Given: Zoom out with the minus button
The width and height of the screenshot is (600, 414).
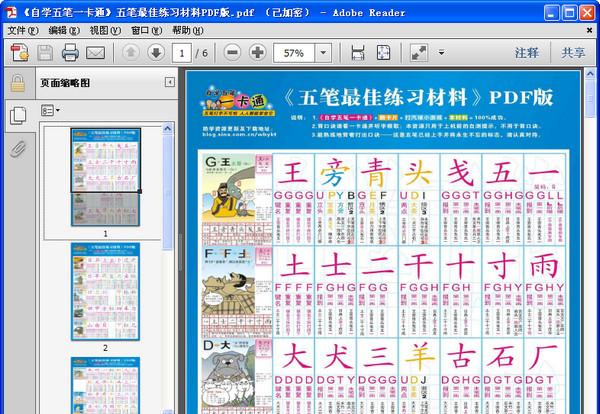Looking at the screenshot, I should pos(232,52).
